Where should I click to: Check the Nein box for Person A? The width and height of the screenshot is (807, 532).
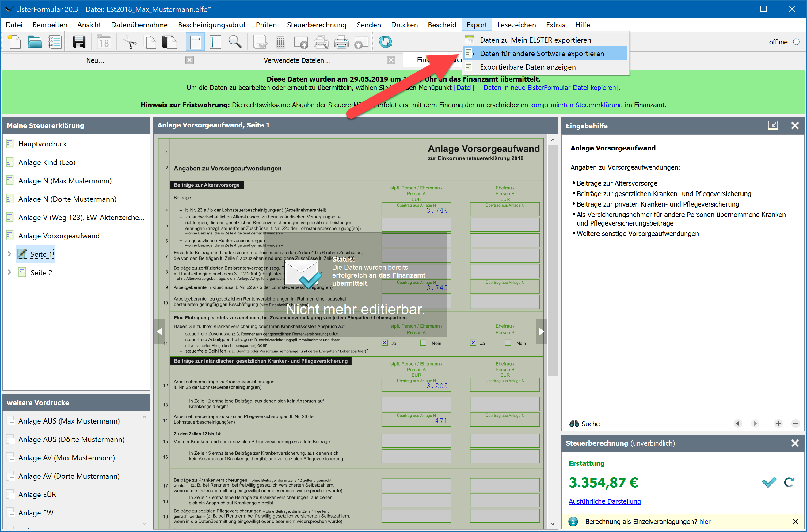[423, 343]
